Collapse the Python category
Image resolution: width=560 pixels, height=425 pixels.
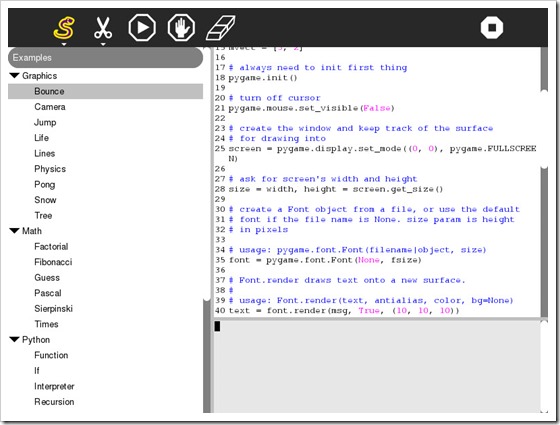pyautogui.click(x=14, y=340)
